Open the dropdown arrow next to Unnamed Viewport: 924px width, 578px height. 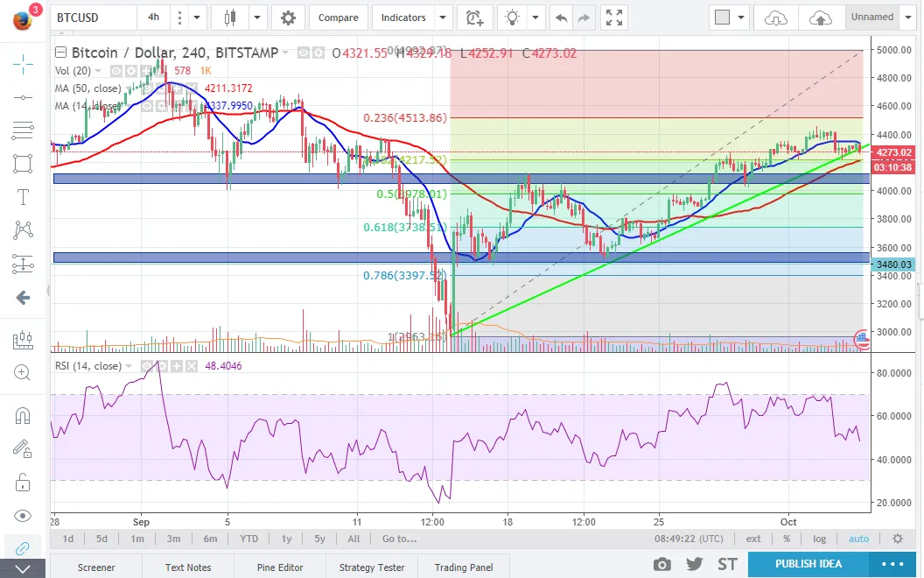908,18
